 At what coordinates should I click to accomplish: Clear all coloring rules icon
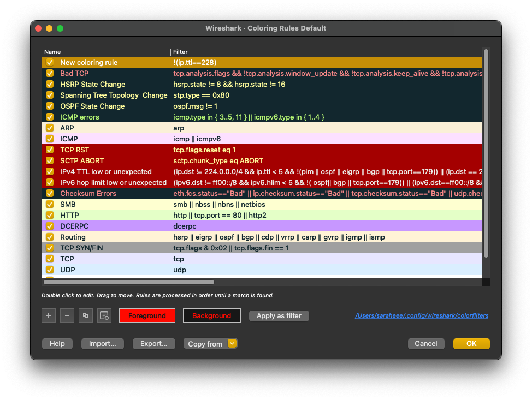point(104,315)
